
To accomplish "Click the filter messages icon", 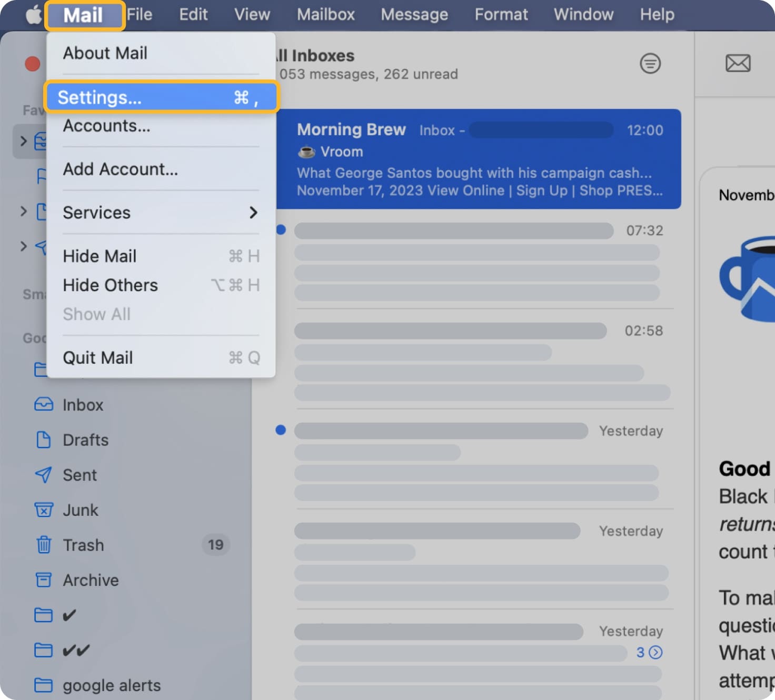I will (x=650, y=64).
